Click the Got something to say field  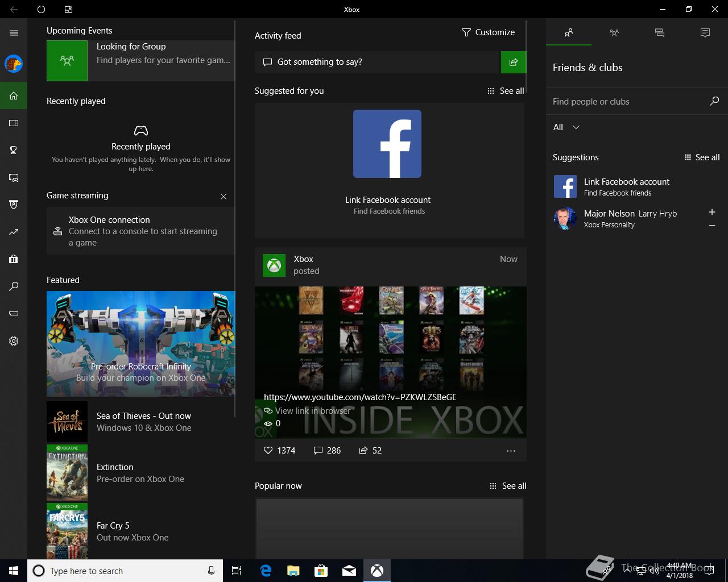click(377, 62)
